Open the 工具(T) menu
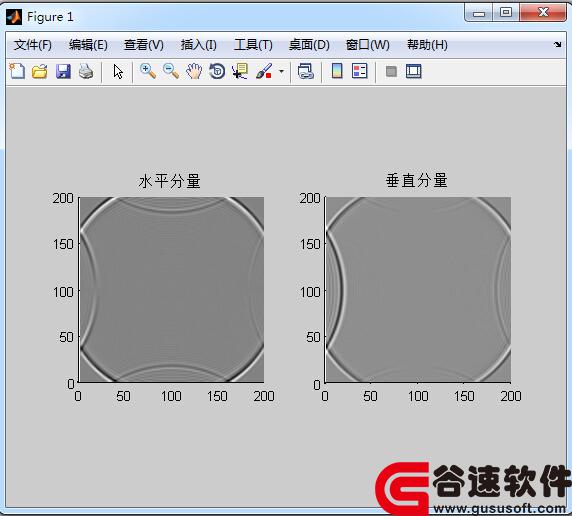Screen dimensions: 572x516 pos(253,45)
